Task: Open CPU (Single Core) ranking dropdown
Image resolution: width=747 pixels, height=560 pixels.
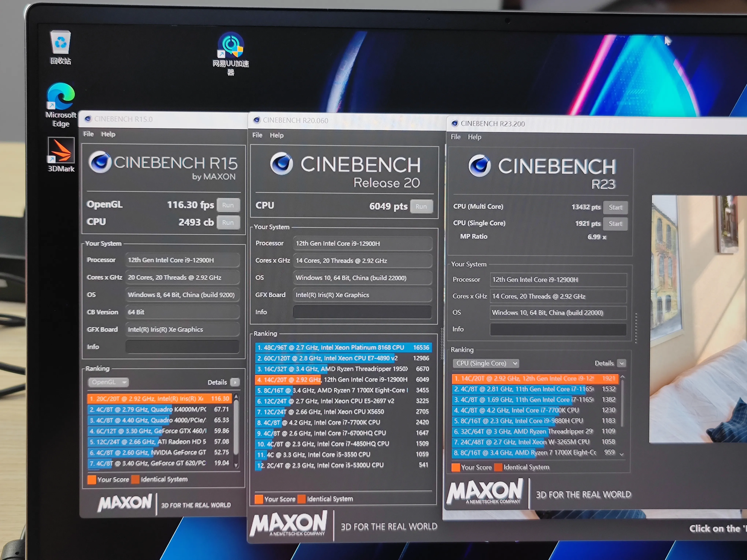Action: [x=485, y=363]
